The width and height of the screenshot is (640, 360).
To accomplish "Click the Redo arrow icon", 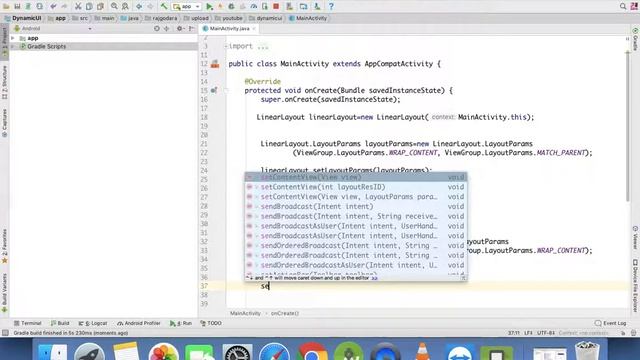I will (x=64, y=6).
